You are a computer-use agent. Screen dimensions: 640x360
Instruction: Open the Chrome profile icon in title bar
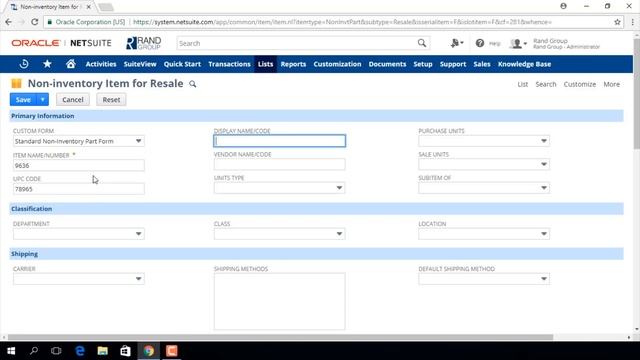[563, 6]
